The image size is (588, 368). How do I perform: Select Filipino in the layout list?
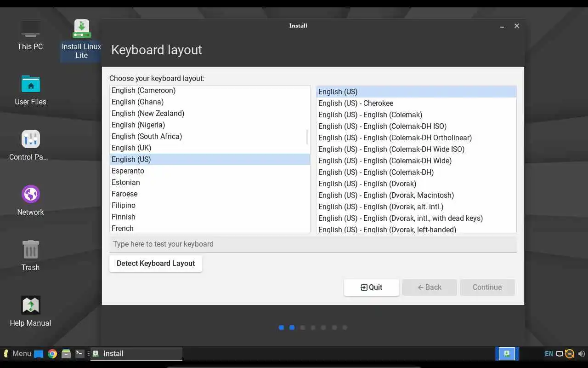[x=210, y=205]
